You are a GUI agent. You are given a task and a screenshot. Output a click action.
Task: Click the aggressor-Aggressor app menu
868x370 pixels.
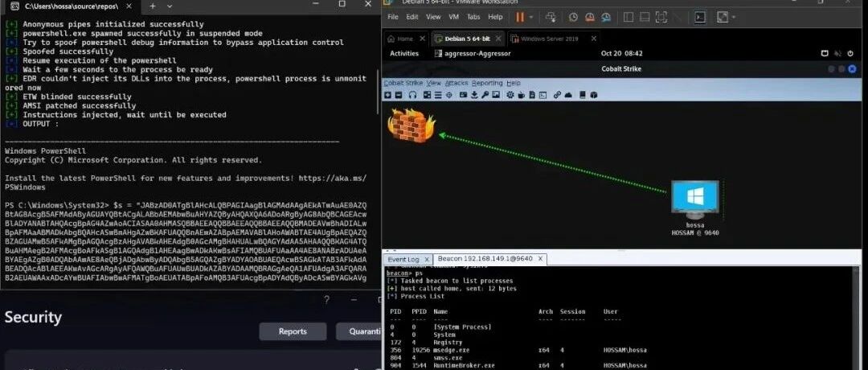tap(473, 54)
